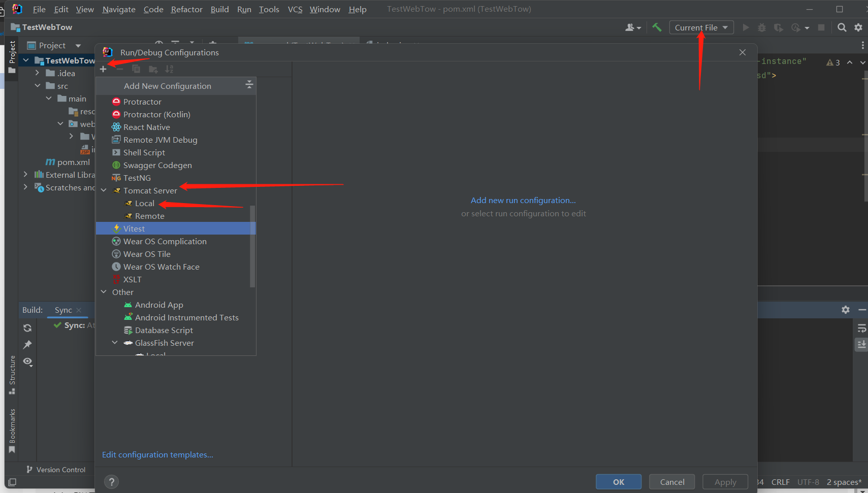The image size is (868, 493).
Task: Click the dialog help question mark
Action: (111, 482)
